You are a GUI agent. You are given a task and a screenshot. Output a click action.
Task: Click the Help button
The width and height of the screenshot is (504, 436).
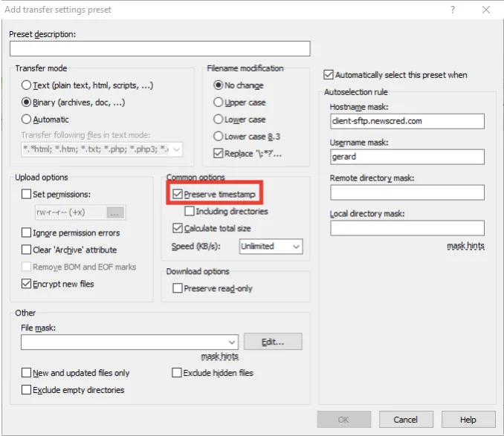pyautogui.click(x=468, y=420)
